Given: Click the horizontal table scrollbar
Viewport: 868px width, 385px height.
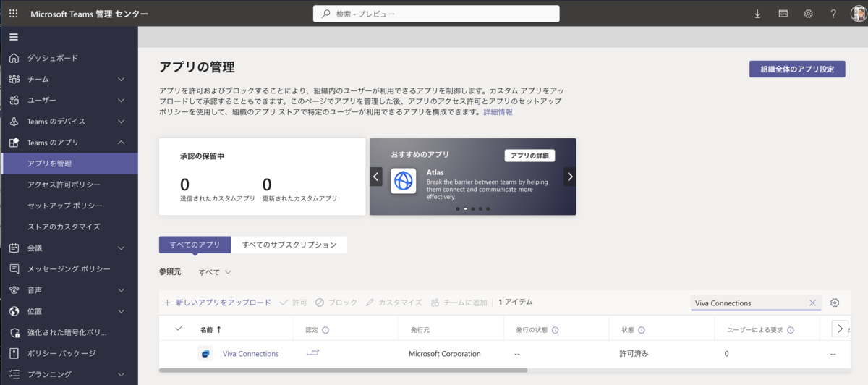Looking at the screenshot, I should pyautogui.click(x=344, y=370).
